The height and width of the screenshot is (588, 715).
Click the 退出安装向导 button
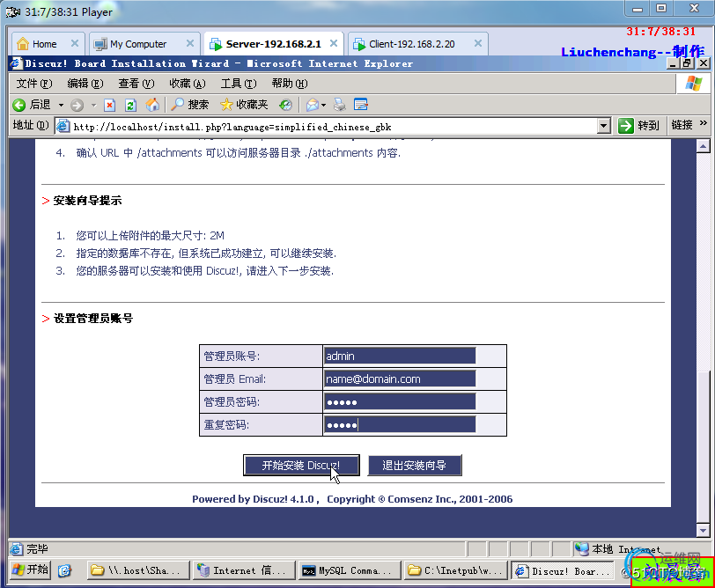pos(415,466)
